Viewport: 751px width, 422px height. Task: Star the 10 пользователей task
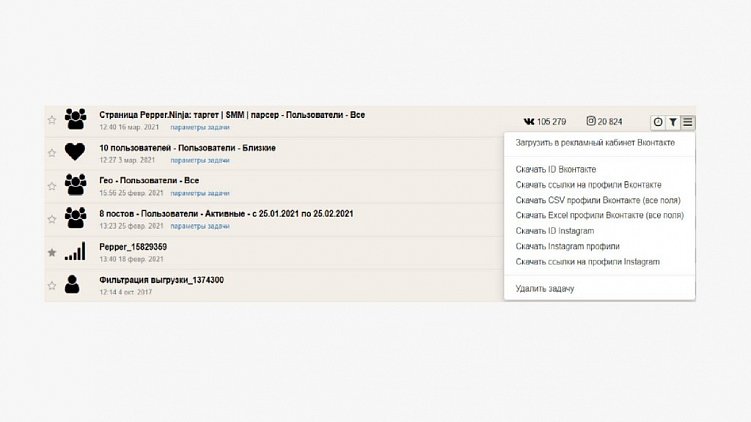pos(52,153)
